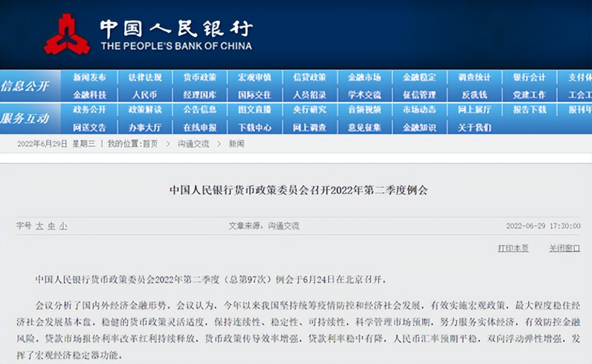Go to 下载中心 page
The width and height of the screenshot is (592, 364).
pos(254,128)
